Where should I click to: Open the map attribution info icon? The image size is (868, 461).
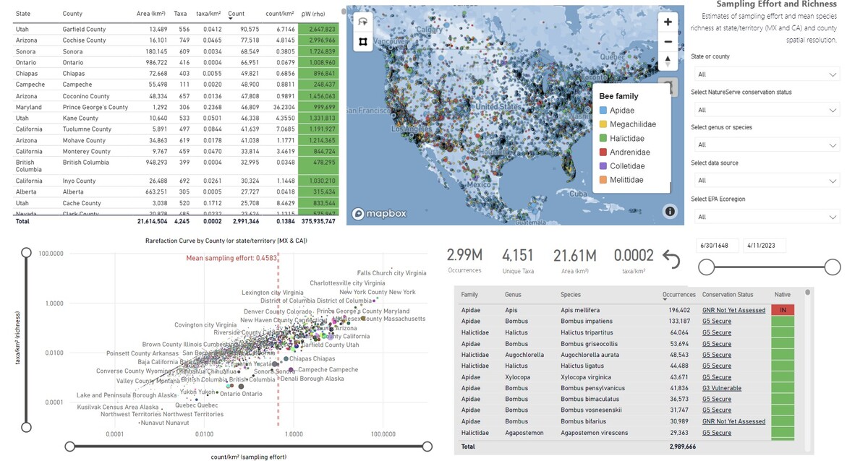670,212
